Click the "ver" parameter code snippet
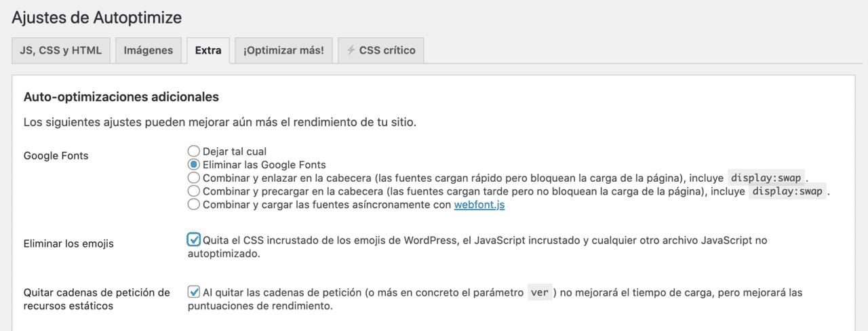This screenshot has width=868, height=331. tap(540, 293)
